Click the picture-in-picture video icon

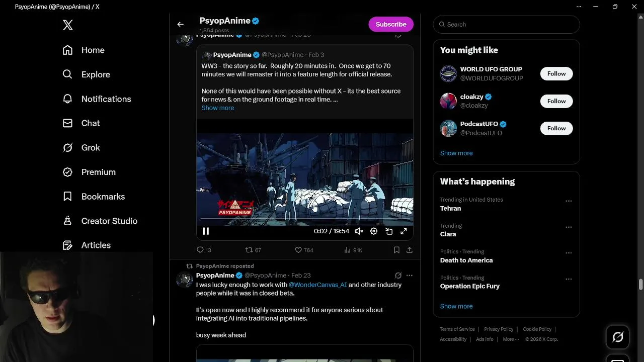coord(389,231)
